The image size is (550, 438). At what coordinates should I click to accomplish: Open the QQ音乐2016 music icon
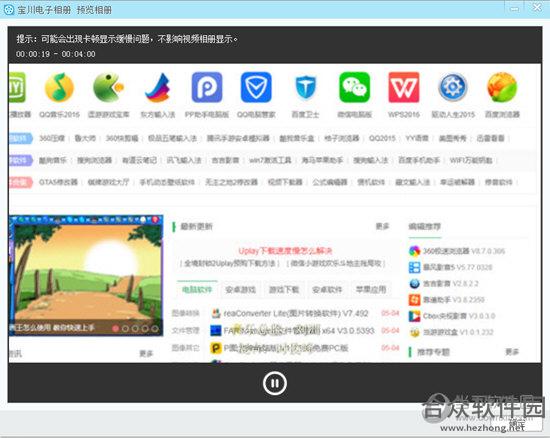pos(59,88)
